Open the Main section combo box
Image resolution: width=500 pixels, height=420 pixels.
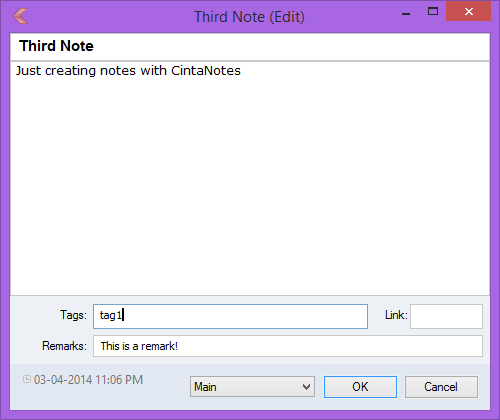[x=252, y=387]
